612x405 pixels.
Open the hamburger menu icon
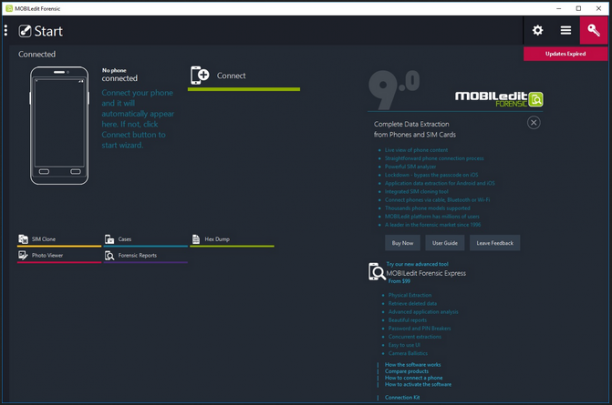click(x=566, y=30)
